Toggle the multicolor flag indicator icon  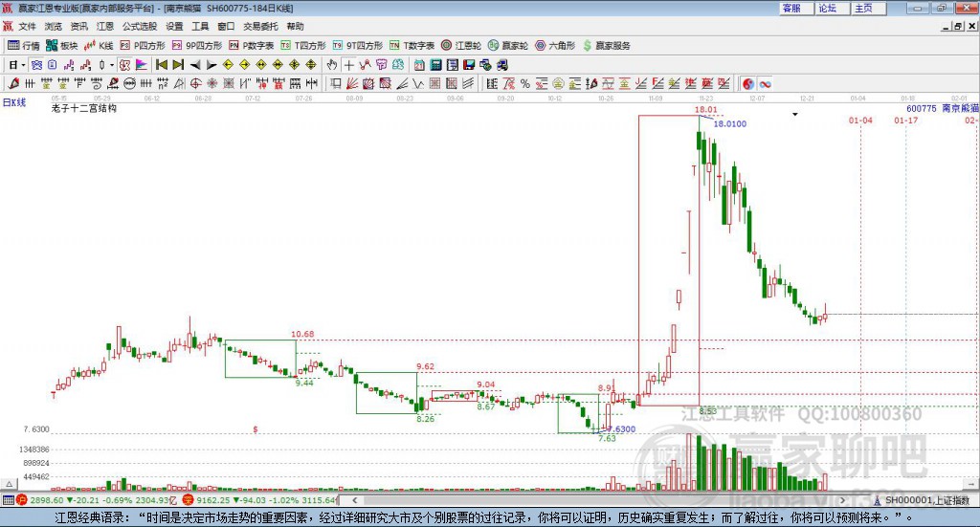click(142, 65)
